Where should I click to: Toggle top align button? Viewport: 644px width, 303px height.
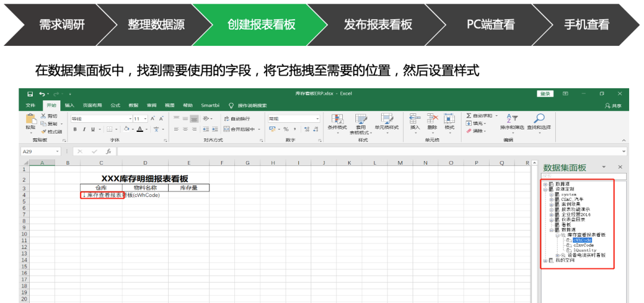(176, 119)
